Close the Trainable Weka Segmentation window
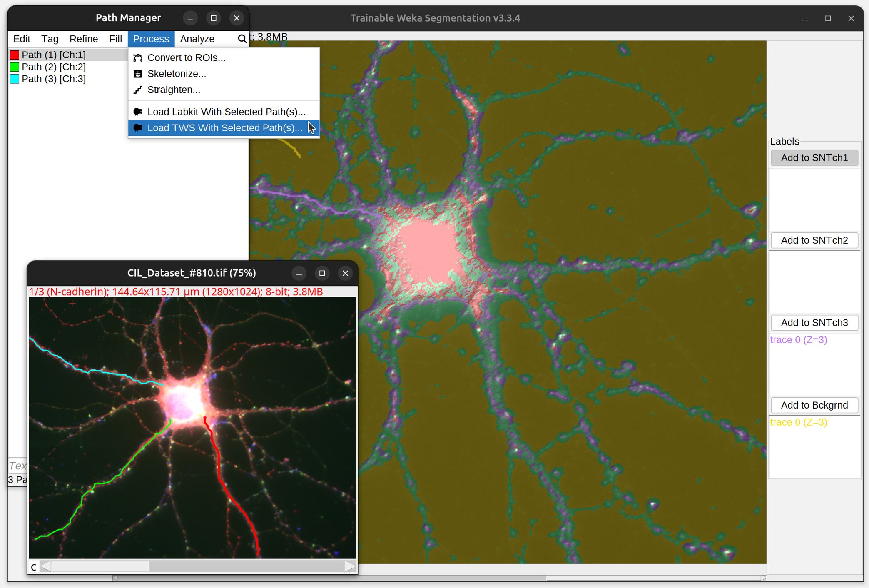 click(851, 18)
